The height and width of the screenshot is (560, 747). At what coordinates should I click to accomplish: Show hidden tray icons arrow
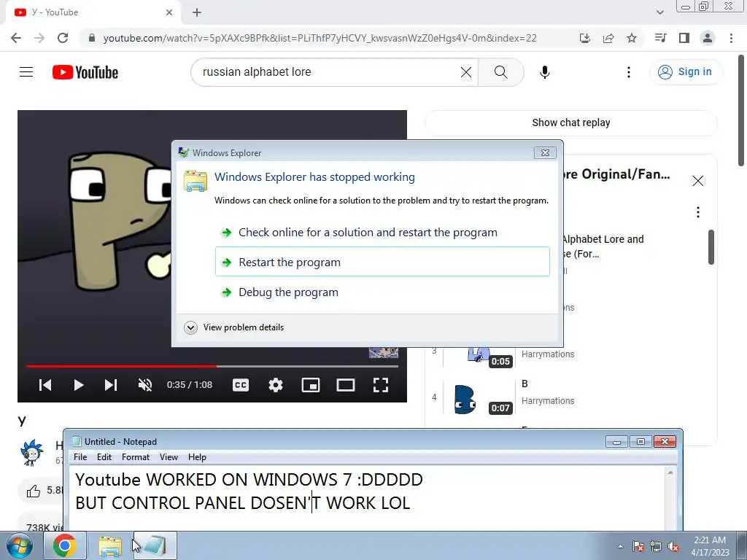(620, 546)
